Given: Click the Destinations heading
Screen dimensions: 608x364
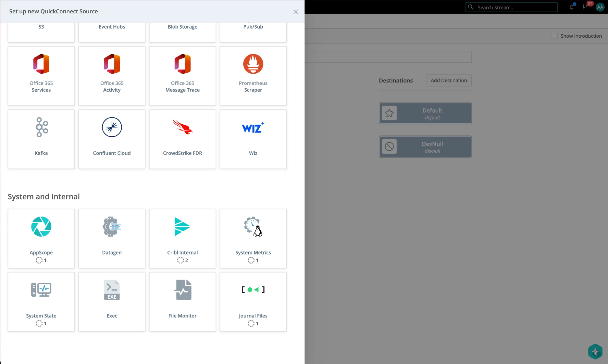Looking at the screenshot, I should pyautogui.click(x=396, y=81).
